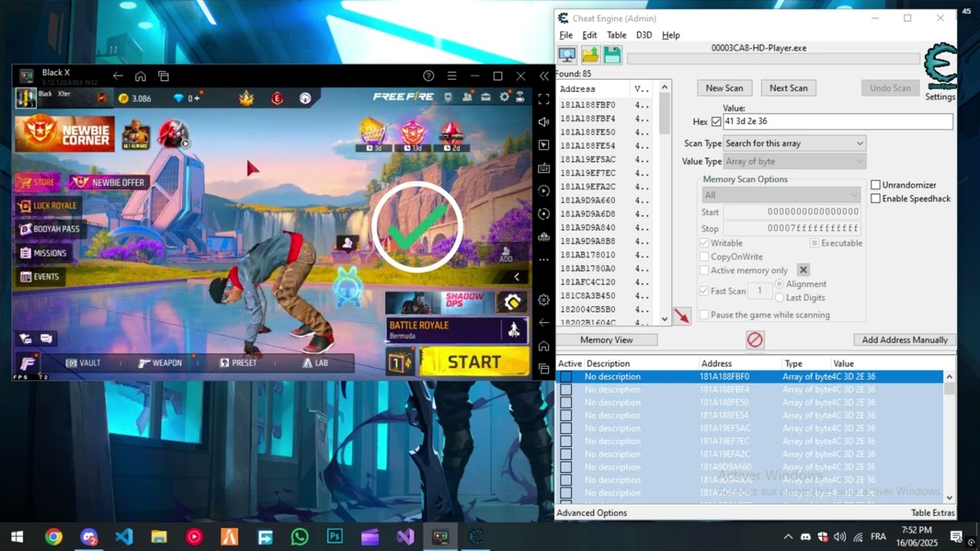Screen dimensions: 980x551
Task: Open the VAULT tab in Free Fire
Action: tap(83, 363)
